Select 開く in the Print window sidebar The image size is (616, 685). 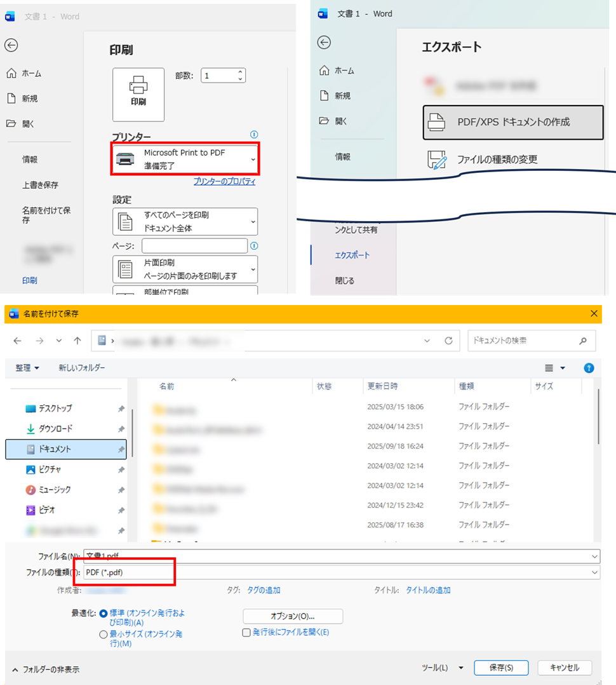pyautogui.click(x=22, y=124)
